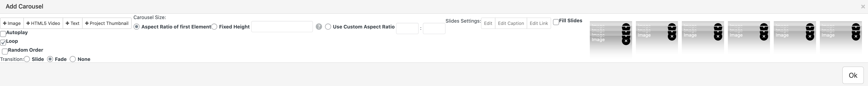Close the Add Carousel dialog

[863, 6]
